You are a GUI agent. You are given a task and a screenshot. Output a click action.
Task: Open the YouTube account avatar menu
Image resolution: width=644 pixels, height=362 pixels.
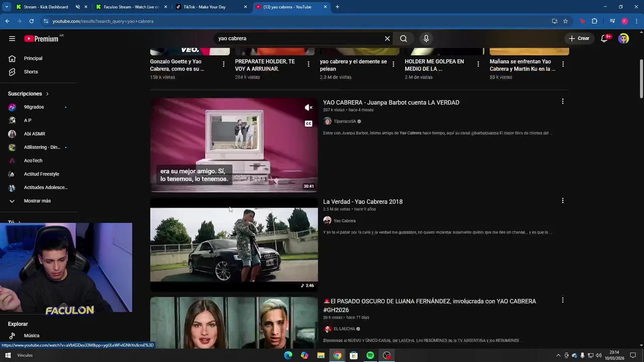tap(623, 38)
